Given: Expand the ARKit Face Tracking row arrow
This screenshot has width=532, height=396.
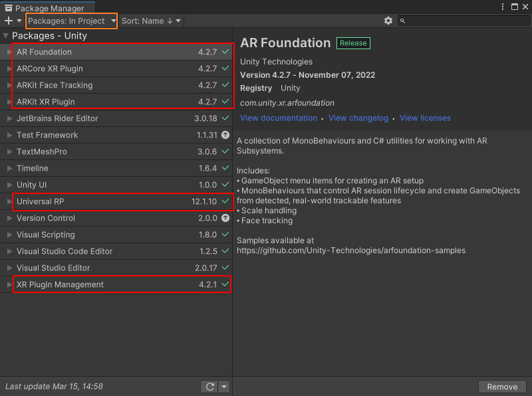Looking at the screenshot, I should 9,85.
